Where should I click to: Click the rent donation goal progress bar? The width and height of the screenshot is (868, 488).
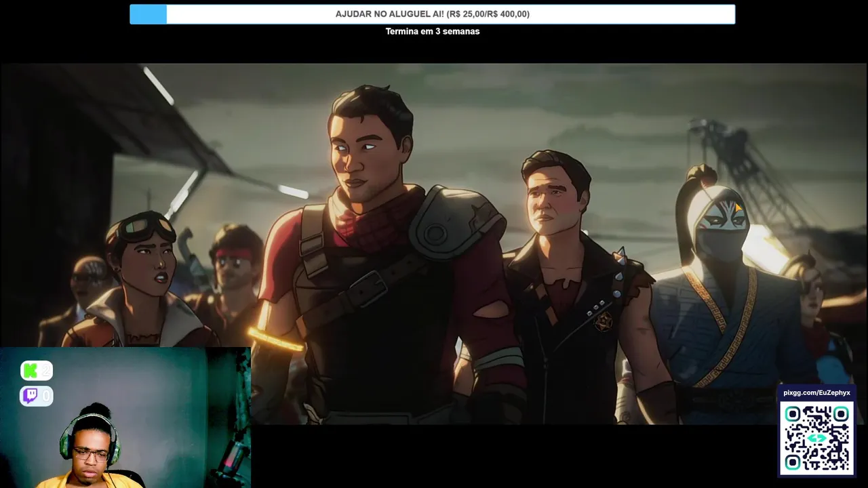click(433, 14)
